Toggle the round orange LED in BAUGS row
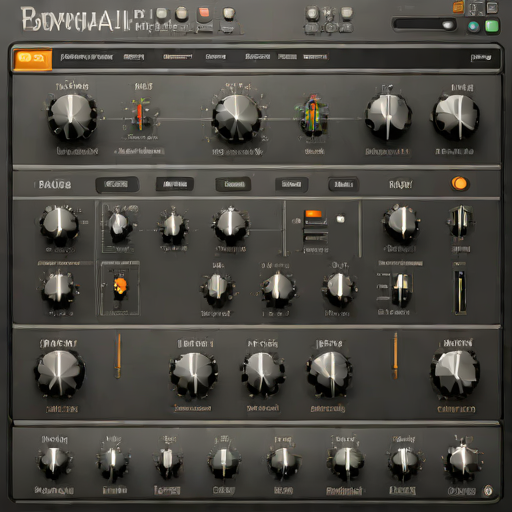 pyautogui.click(x=460, y=183)
